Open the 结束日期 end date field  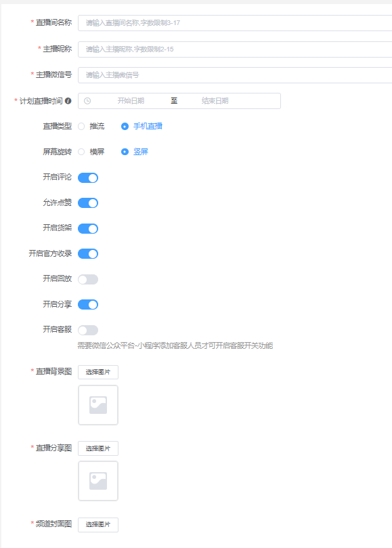coord(215,101)
